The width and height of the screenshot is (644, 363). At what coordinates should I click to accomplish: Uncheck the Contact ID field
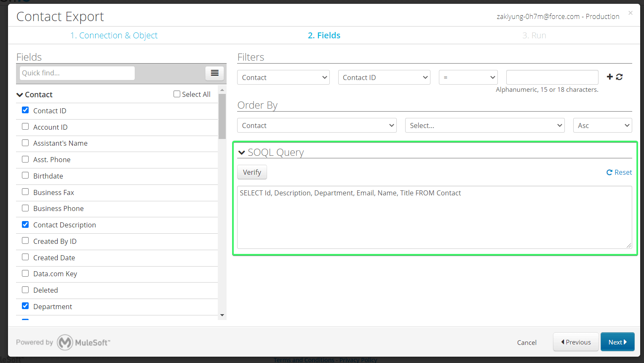[x=25, y=110]
